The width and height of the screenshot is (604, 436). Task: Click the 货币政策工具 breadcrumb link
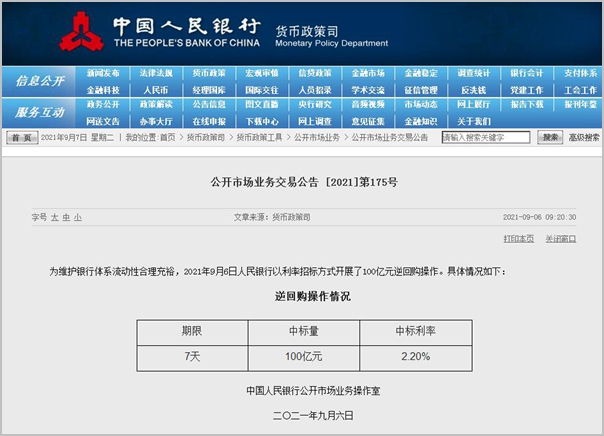[258, 137]
